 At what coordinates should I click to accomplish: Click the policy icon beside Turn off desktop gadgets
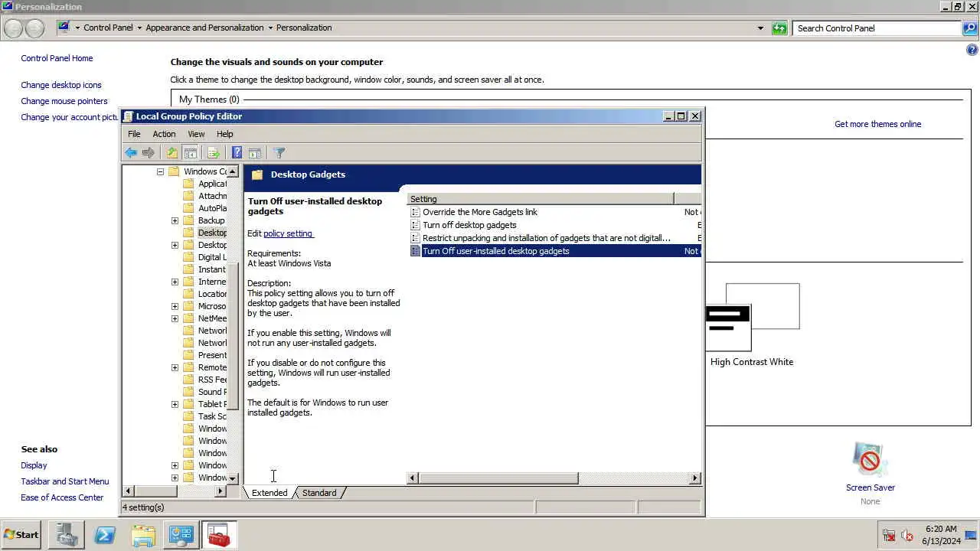[x=415, y=225]
